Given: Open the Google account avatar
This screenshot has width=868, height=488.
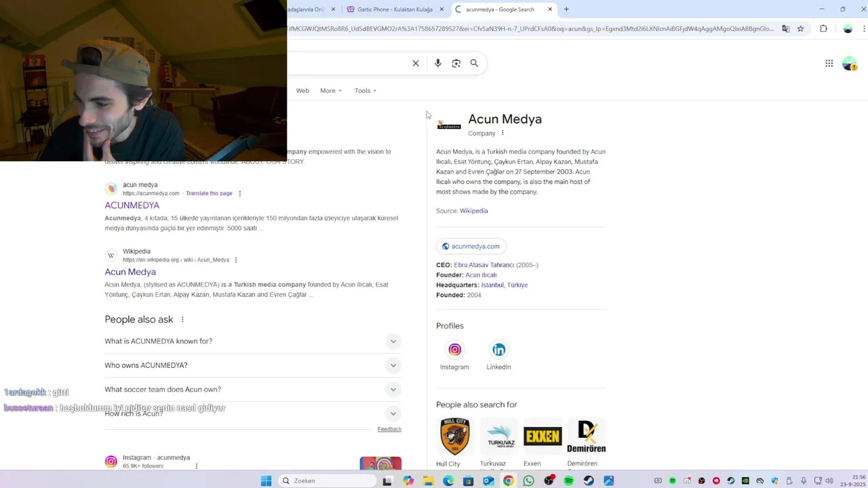Looking at the screenshot, I should [x=849, y=63].
